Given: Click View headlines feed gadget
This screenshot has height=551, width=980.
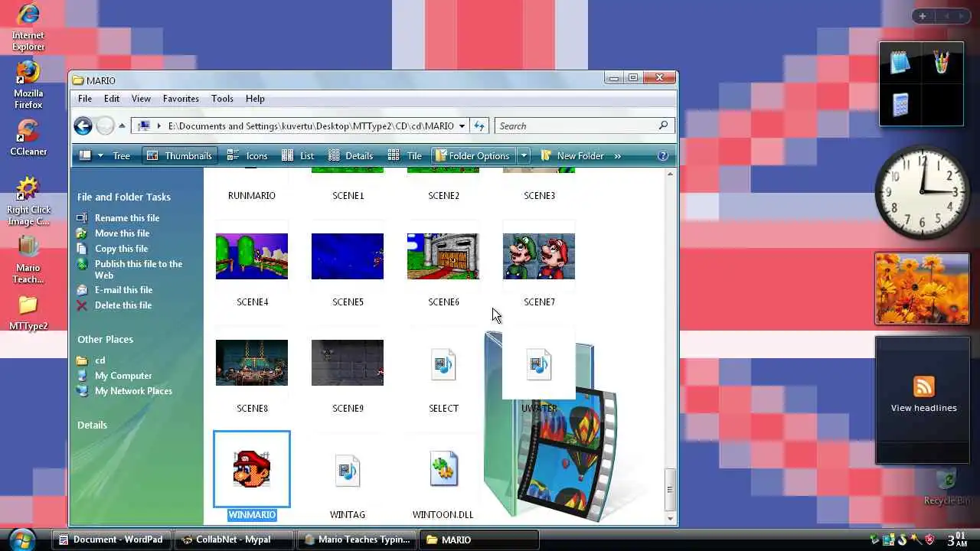Looking at the screenshot, I should coord(923,408).
